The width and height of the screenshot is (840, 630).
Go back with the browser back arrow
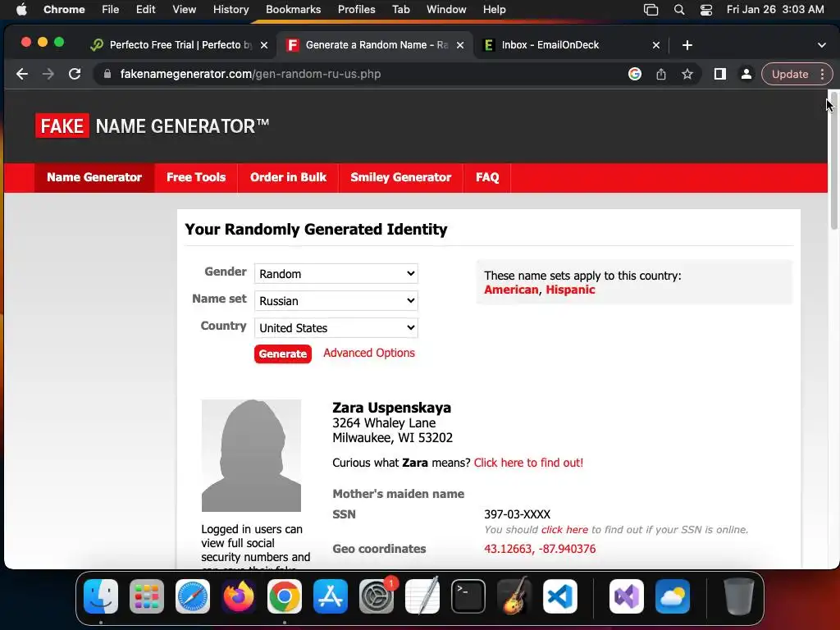pos(22,74)
